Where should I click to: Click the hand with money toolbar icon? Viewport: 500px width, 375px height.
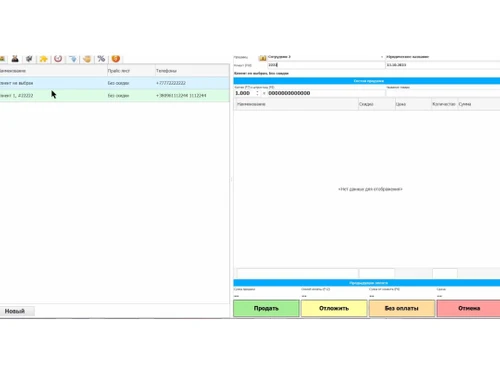tap(87, 59)
